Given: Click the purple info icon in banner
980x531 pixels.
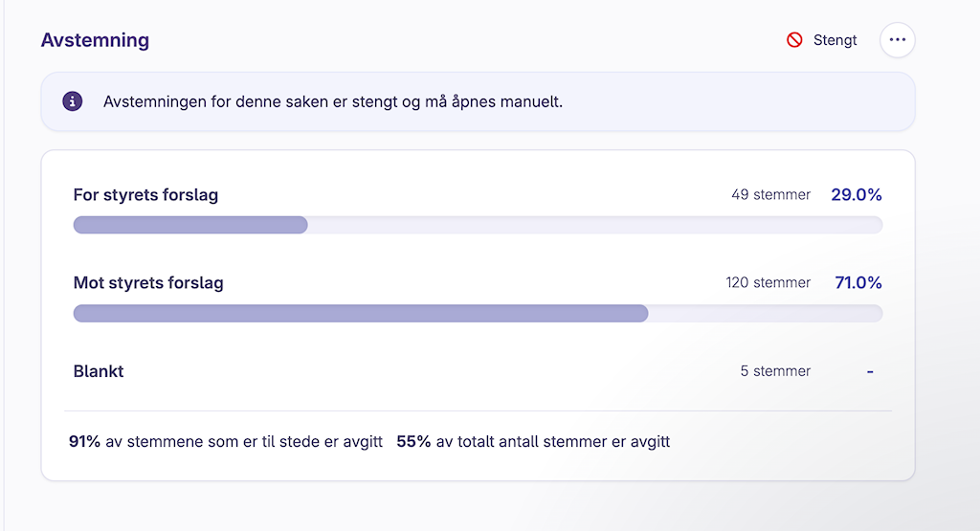Looking at the screenshot, I should click(x=73, y=101).
